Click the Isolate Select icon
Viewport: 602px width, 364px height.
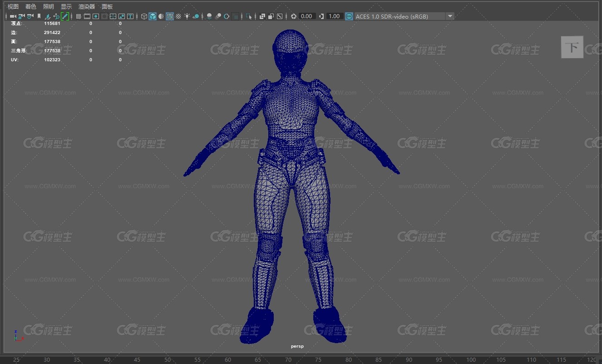[x=249, y=16]
